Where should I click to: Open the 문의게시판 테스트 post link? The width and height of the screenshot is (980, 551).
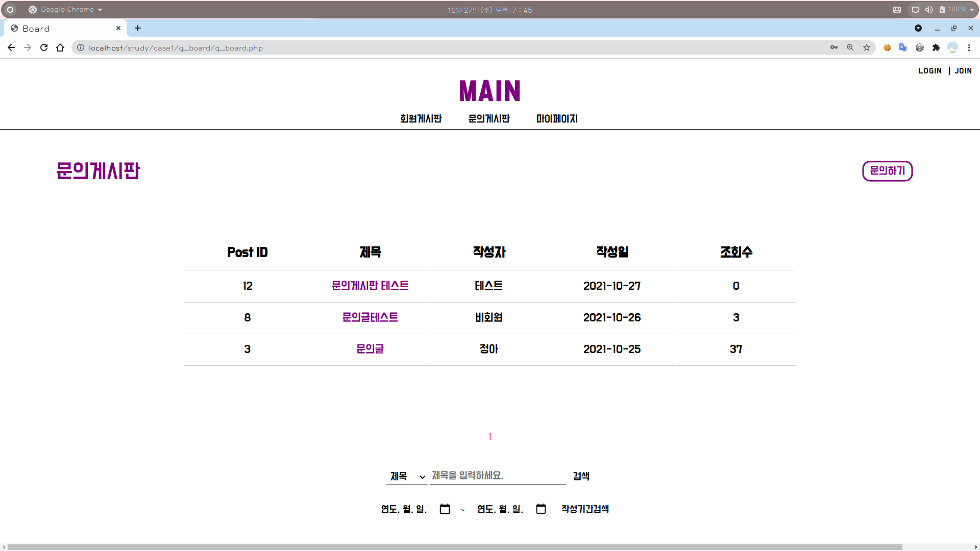point(370,286)
